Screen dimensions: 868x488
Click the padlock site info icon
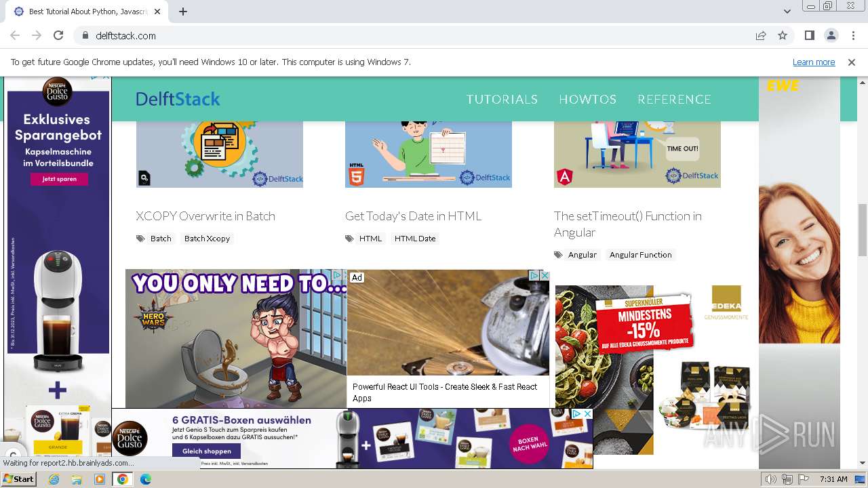coord(85,36)
